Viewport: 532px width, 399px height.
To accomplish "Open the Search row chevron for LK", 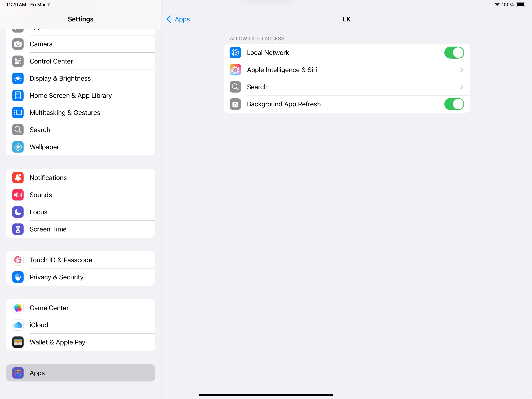I will [461, 87].
